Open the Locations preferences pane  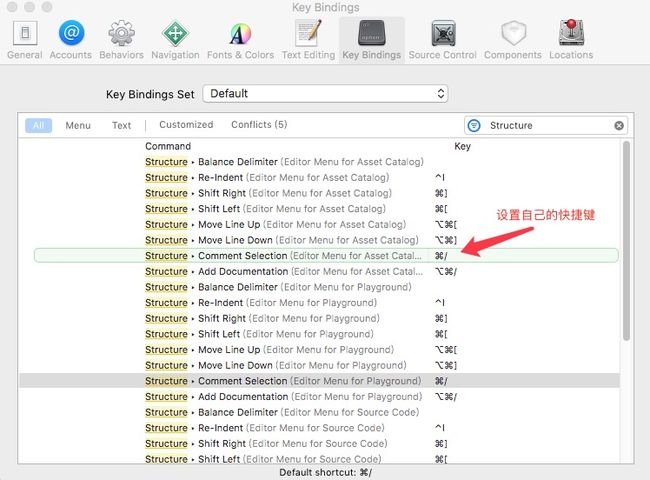pos(571,40)
